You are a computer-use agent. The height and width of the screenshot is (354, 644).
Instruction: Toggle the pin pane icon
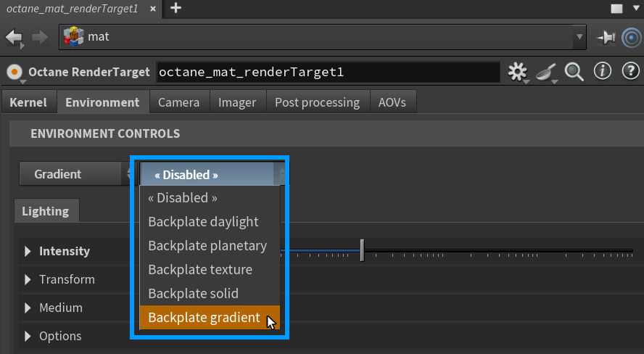[606, 37]
